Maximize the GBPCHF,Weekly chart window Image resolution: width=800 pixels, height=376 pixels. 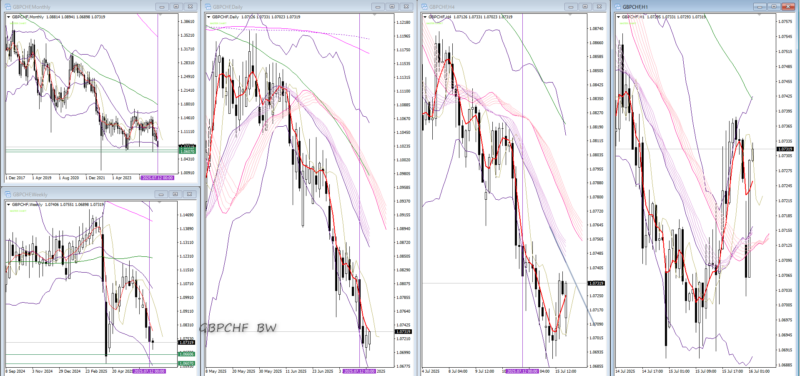click(176, 194)
